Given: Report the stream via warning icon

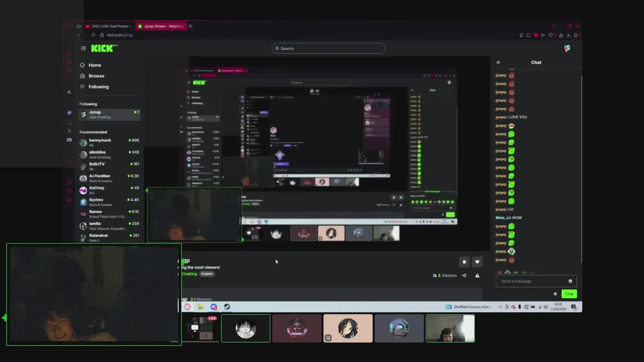Looking at the screenshot, I should coord(477,276).
